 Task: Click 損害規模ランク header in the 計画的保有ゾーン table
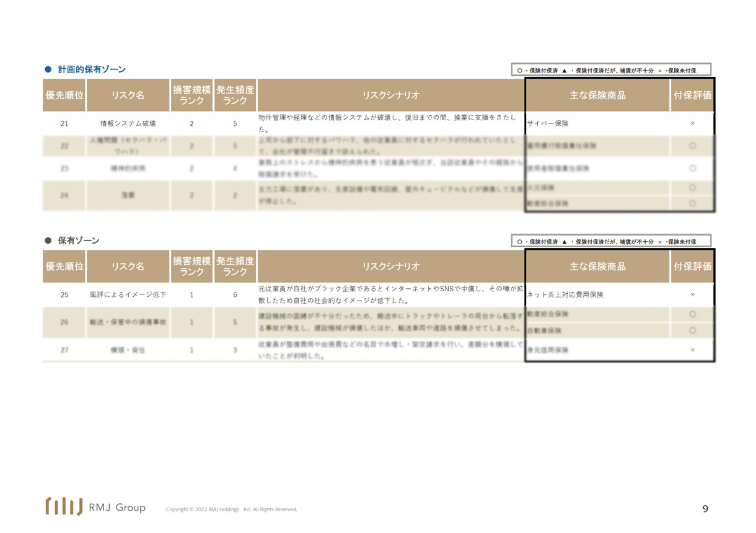[x=191, y=95]
